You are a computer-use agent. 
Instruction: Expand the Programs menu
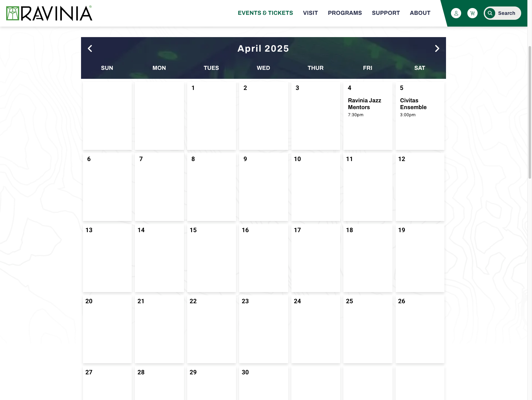(x=345, y=13)
